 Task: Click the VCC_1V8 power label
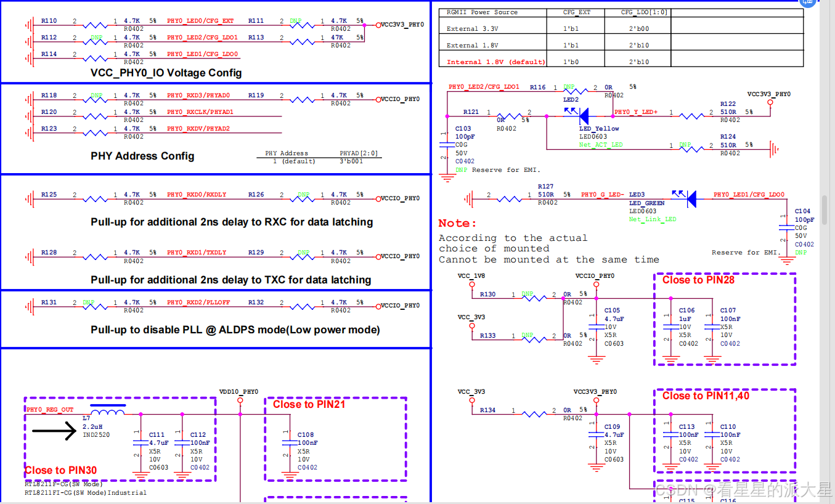click(x=471, y=276)
